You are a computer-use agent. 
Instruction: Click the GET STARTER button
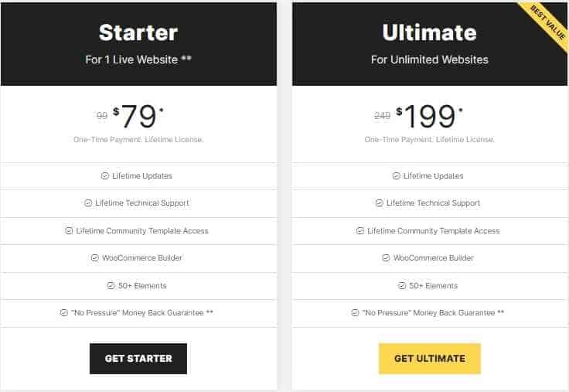tap(138, 359)
